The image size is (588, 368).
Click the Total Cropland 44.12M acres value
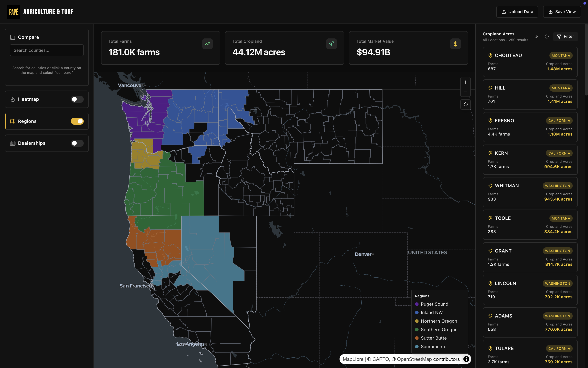(x=259, y=52)
